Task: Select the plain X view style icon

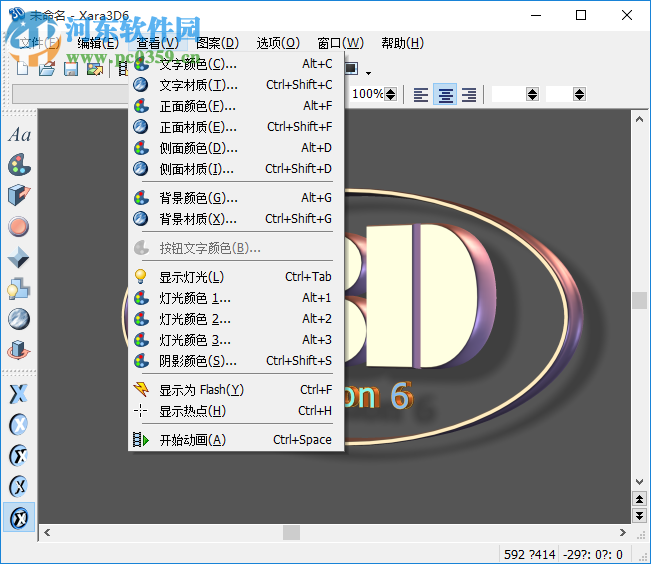Action: click(x=19, y=394)
